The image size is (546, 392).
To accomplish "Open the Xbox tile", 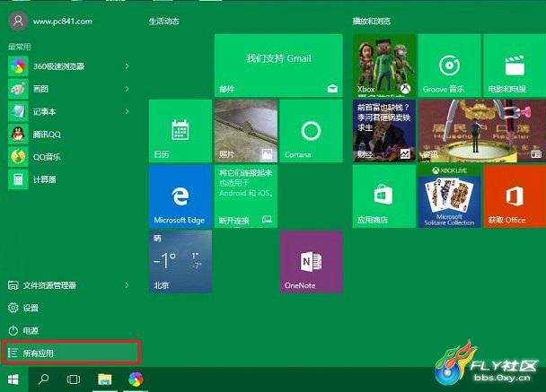I will [x=384, y=65].
